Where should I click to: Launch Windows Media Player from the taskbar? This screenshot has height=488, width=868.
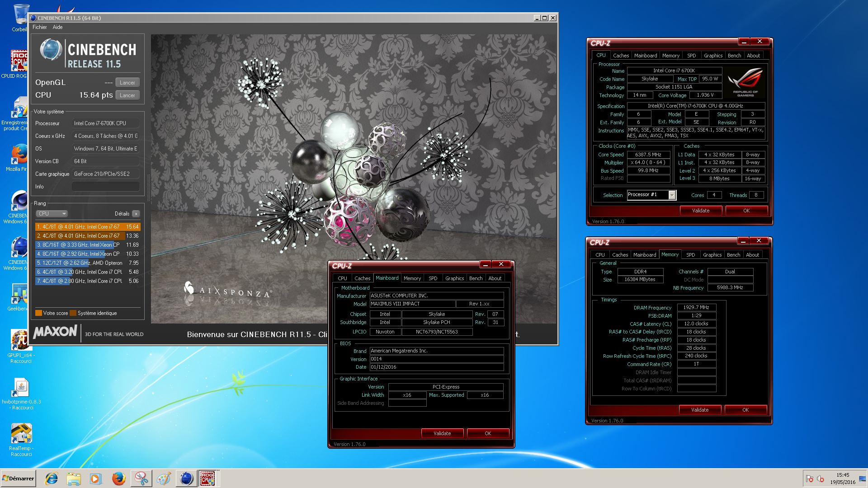tap(95, 479)
